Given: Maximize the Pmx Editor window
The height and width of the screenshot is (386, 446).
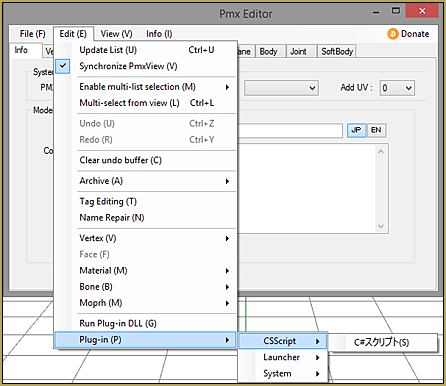Looking at the screenshot, I should pyautogui.click(x=396, y=11).
